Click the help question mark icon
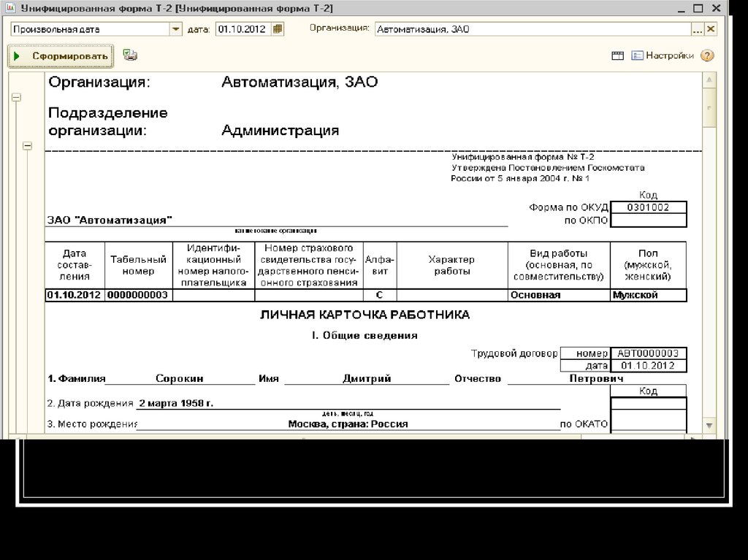 706,55
